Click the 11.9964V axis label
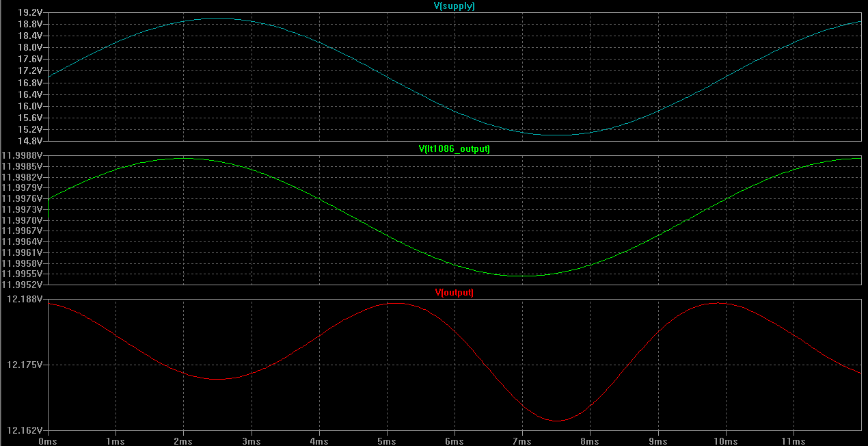868x446 pixels. 24,241
